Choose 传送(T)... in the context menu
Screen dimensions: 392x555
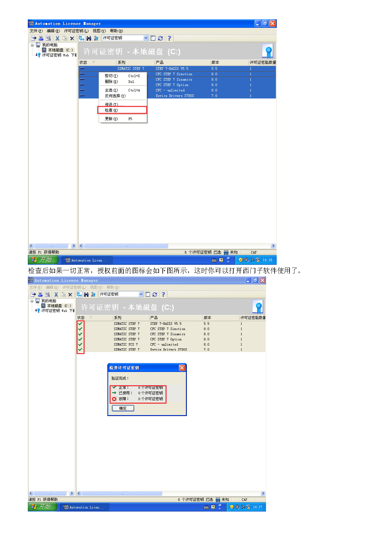(122, 104)
